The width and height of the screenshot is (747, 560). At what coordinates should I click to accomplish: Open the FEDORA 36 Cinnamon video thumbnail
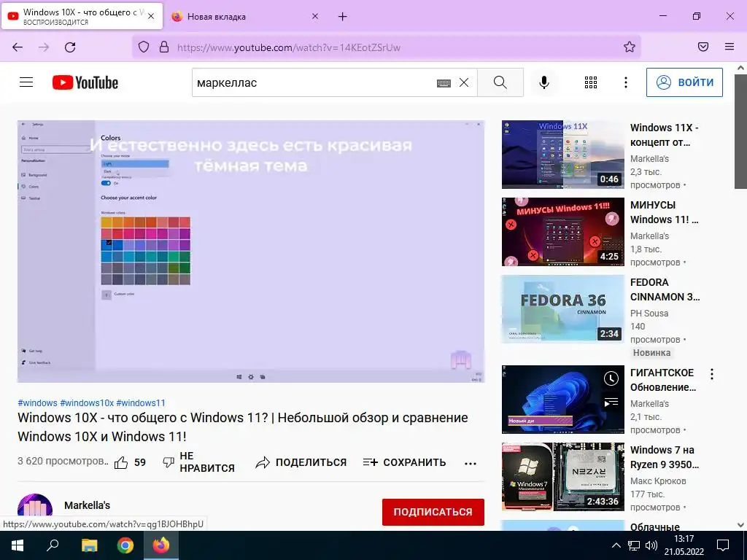click(x=562, y=309)
